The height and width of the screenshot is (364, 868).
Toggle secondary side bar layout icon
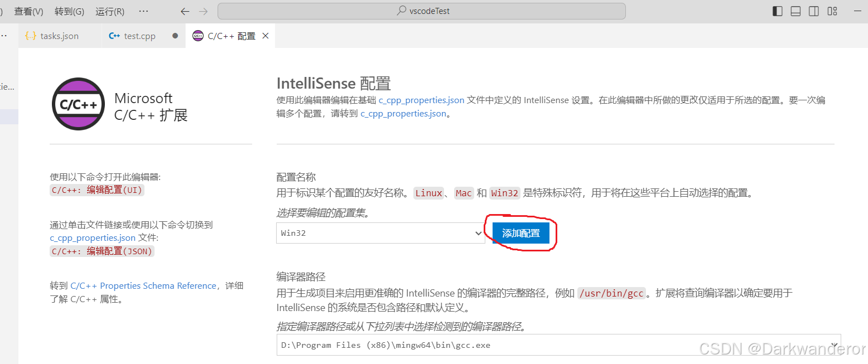click(x=814, y=11)
